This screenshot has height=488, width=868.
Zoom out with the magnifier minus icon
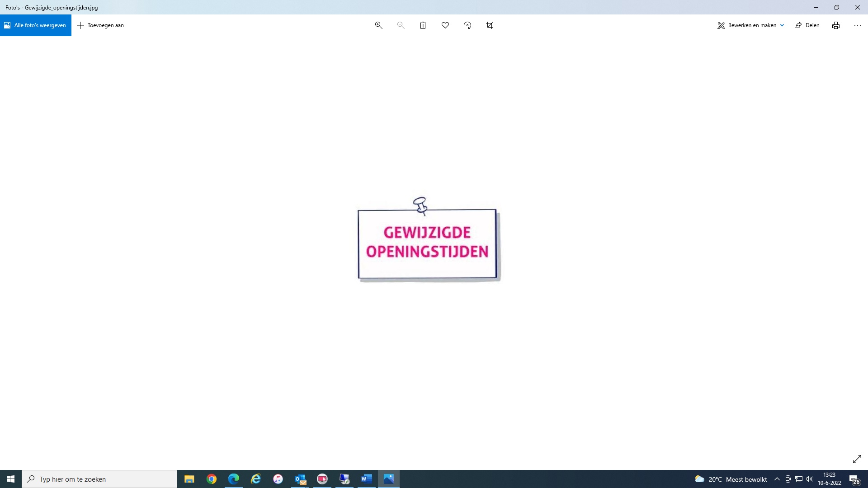coord(401,25)
